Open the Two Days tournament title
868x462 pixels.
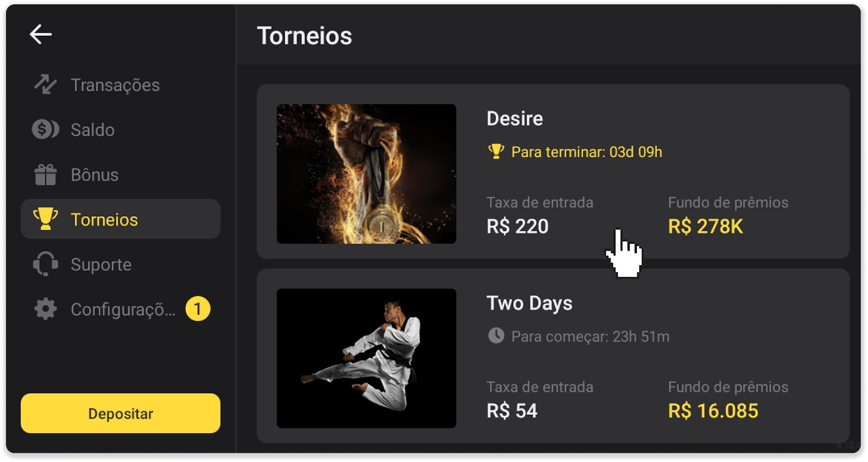pos(529,303)
